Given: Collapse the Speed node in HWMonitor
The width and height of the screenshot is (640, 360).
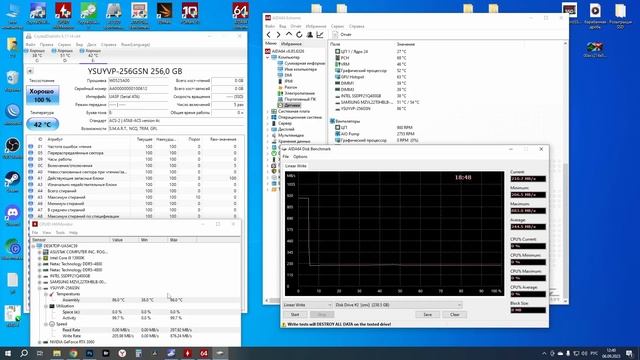Looking at the screenshot, I should pos(46,324).
